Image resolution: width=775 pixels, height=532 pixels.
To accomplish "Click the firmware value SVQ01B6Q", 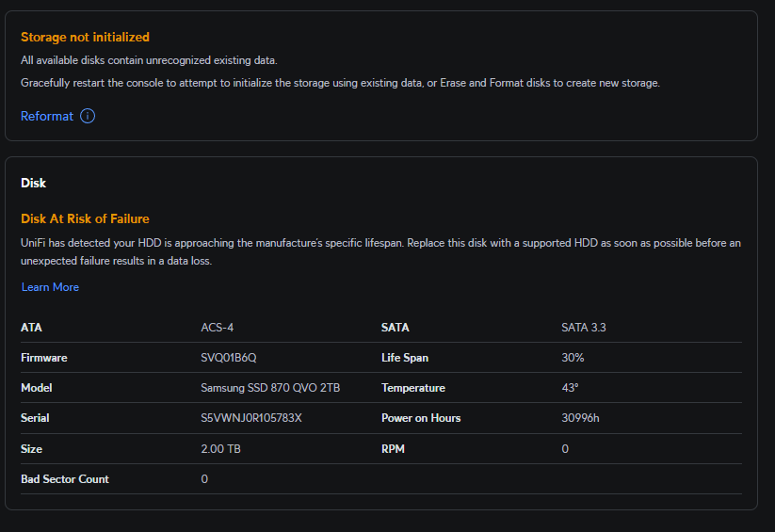I will click(x=229, y=358).
